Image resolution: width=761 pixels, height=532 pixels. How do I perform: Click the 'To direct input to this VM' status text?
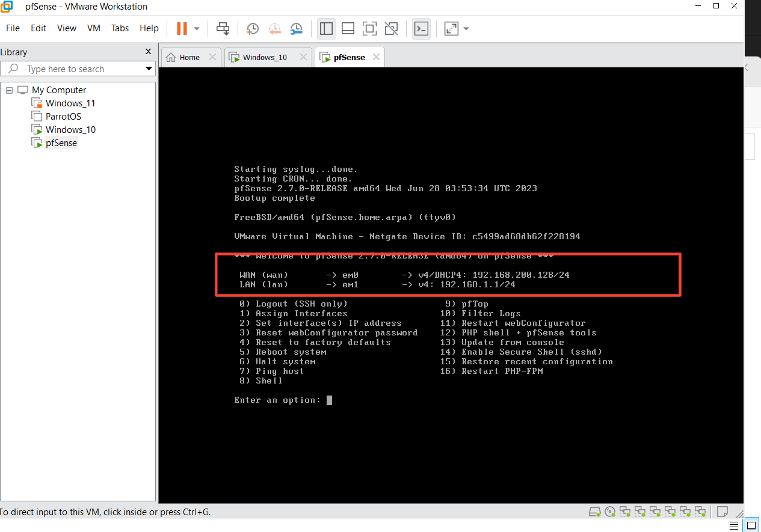coord(105,512)
